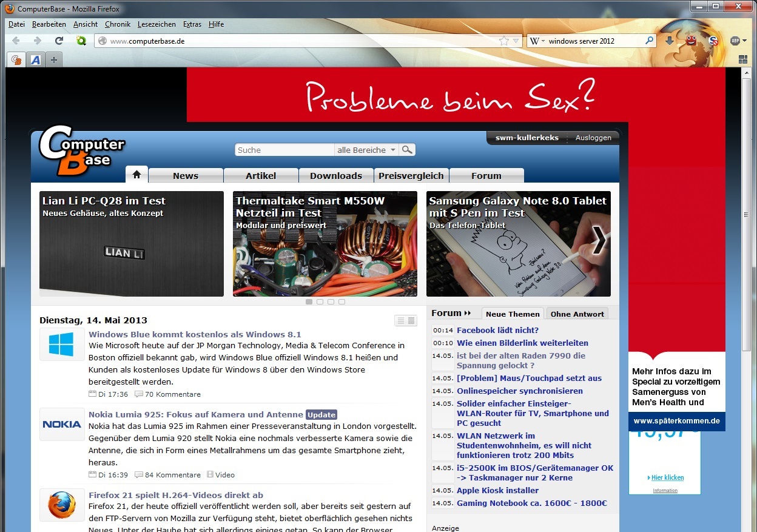Go back with the browser back arrow
This screenshot has width=757, height=532.
coord(16,41)
